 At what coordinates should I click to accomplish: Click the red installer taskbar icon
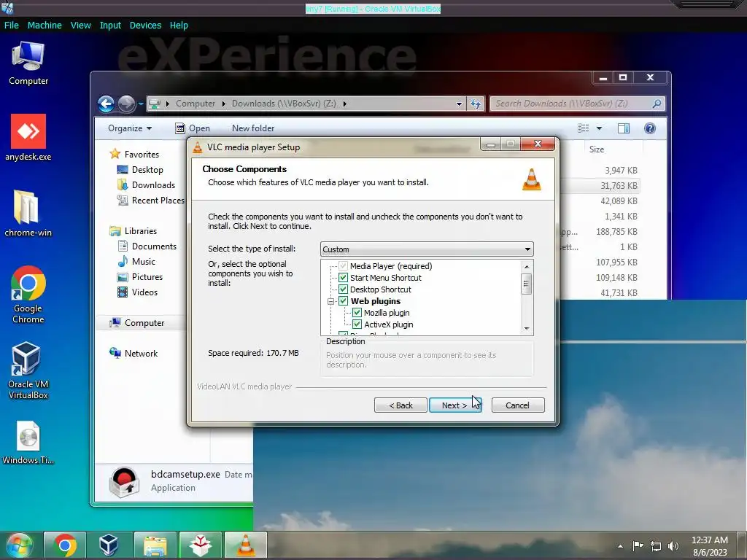201,545
